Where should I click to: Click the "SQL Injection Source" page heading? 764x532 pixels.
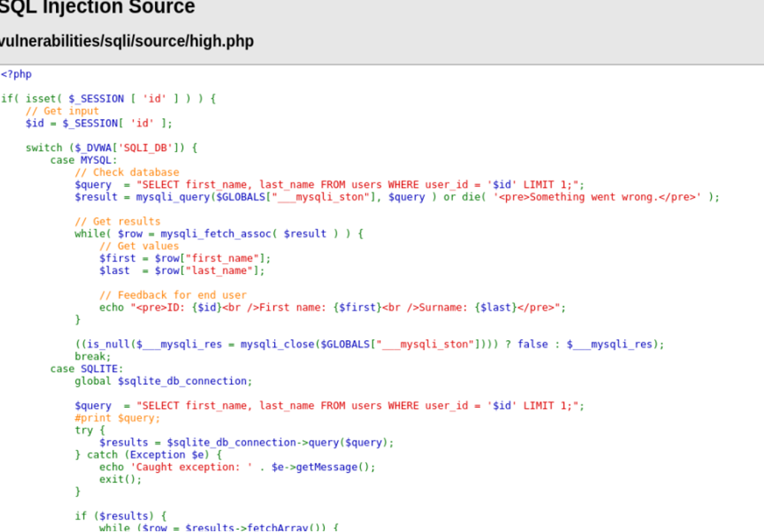97,7
